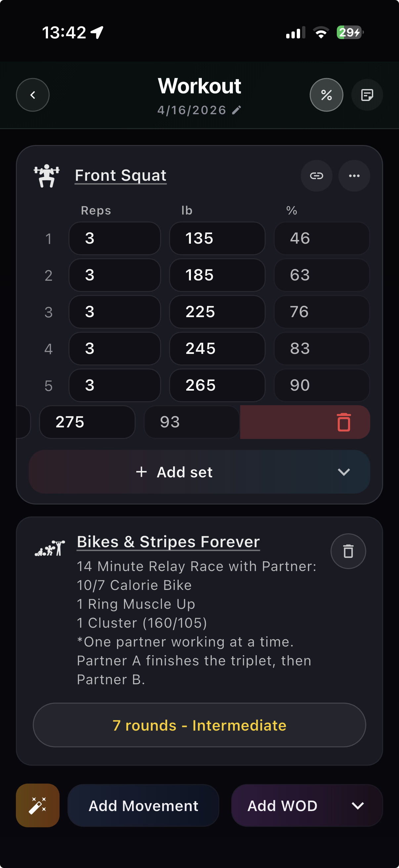Open the workout notes icon
Screen dimensions: 399x868
click(367, 95)
